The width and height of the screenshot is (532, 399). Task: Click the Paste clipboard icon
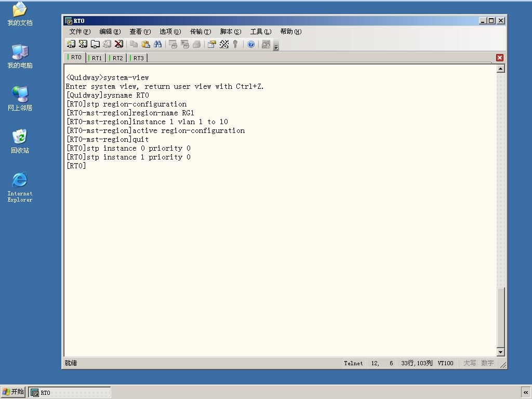coord(146,44)
